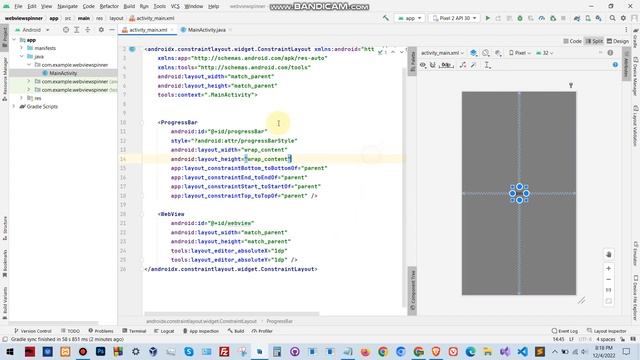The width and height of the screenshot is (640, 360).
Task: Click the blue layout warnings info icon
Action: (615, 65)
